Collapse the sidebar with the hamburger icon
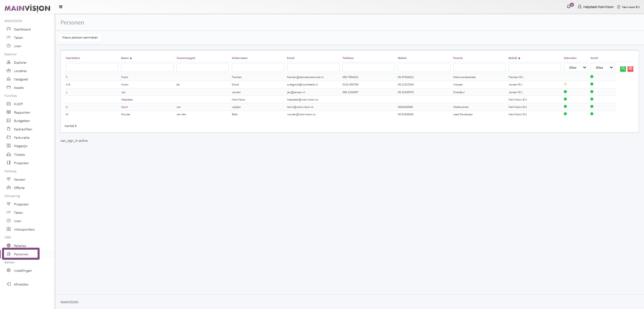Viewport: 644px width, 309px height. pyautogui.click(x=61, y=7)
